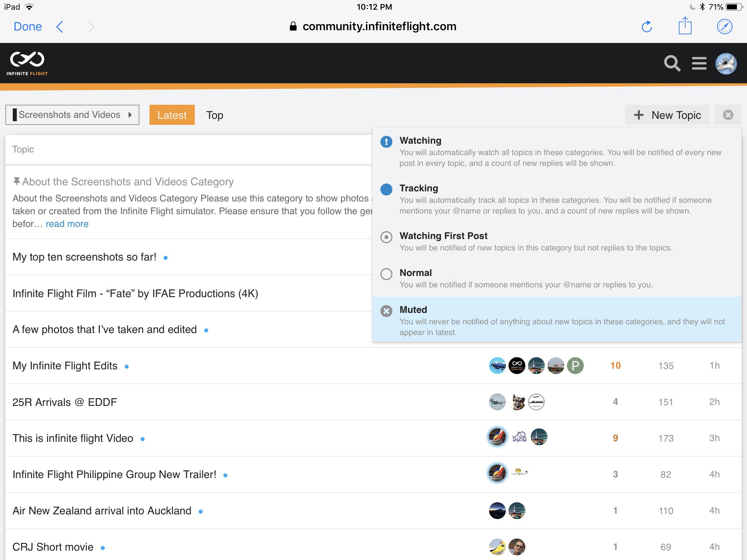Set notification level to Normal
747x560 pixels.
(x=415, y=272)
